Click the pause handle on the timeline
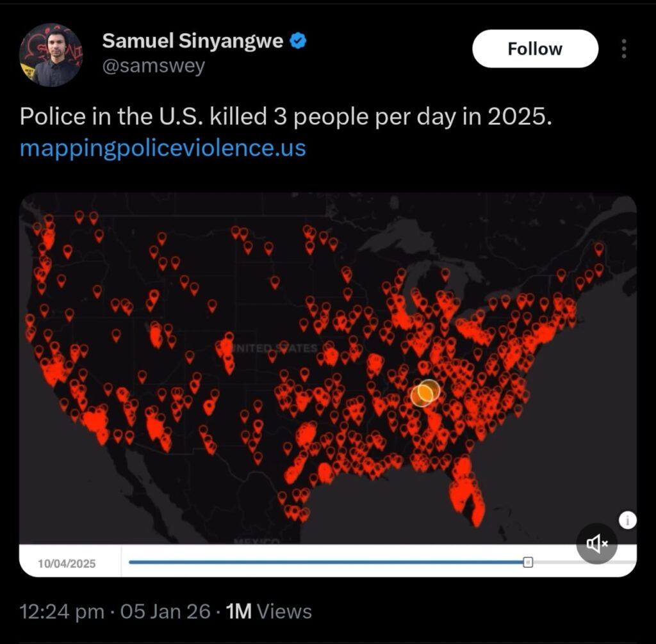 click(528, 562)
